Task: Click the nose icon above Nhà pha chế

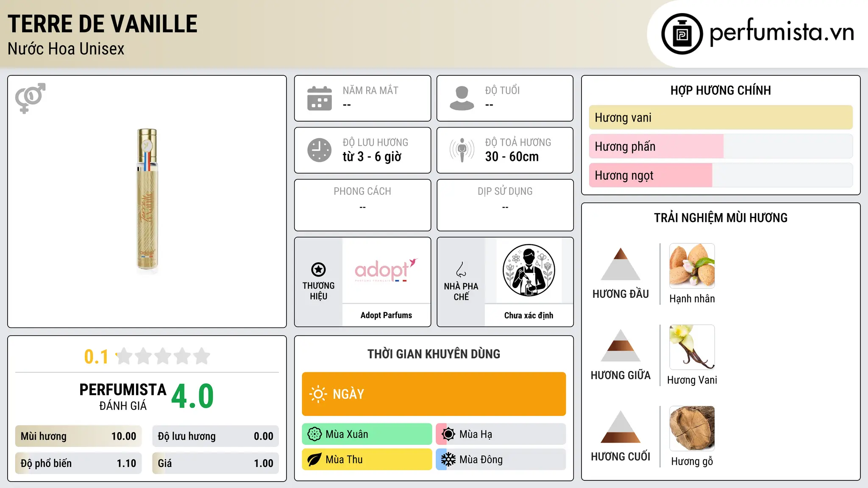Action: 461,269
